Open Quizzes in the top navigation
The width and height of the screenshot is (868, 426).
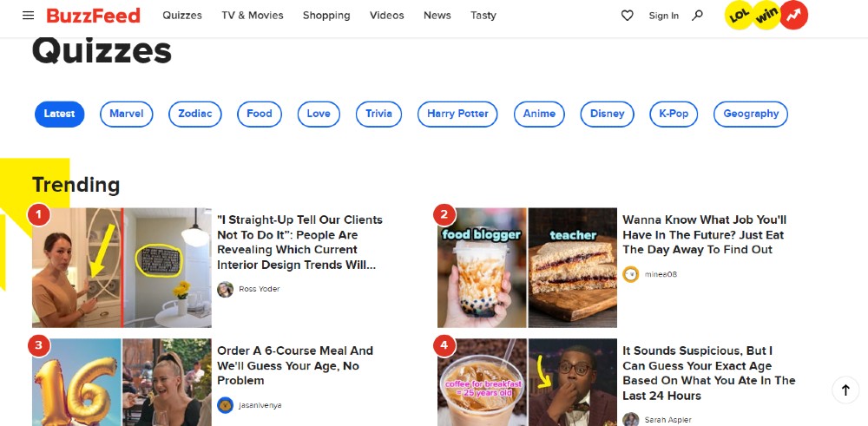(x=182, y=16)
